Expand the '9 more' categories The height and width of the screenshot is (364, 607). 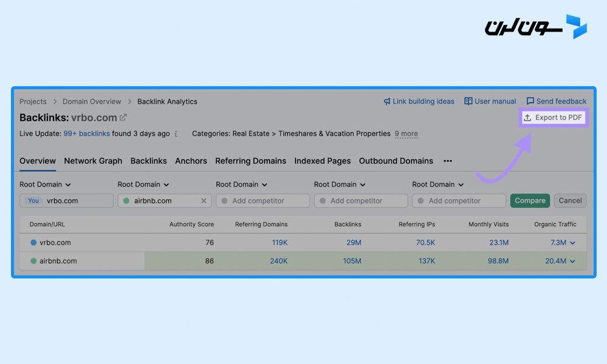point(406,133)
